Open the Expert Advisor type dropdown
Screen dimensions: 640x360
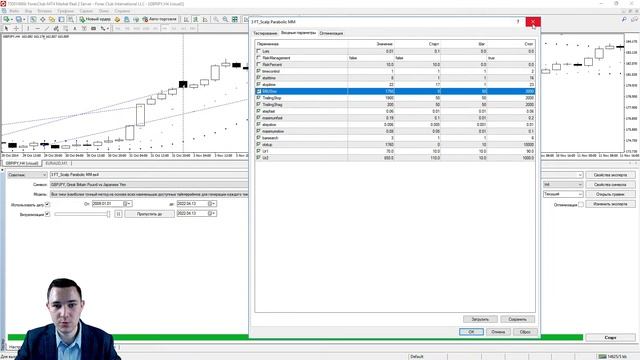coord(27,175)
